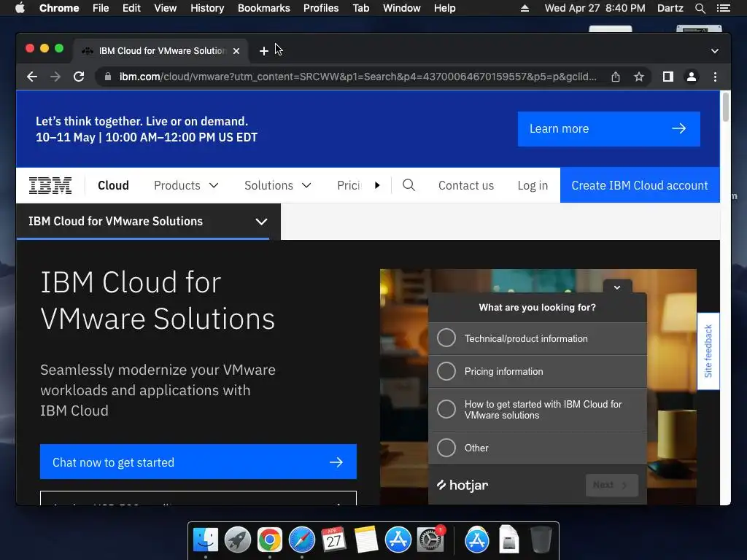Viewport: 747px width, 560px height.
Task: Expand the Products dropdown
Action: point(186,185)
